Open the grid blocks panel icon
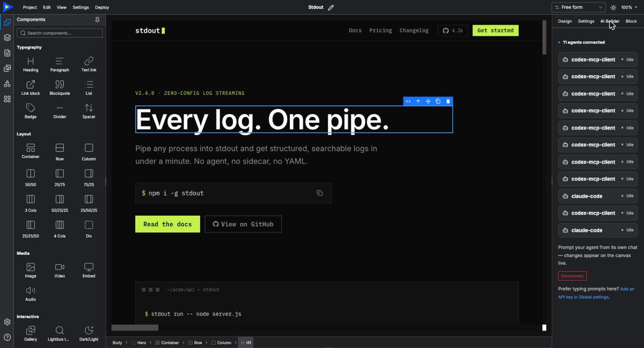Image resolution: width=644 pixels, height=348 pixels. click(7, 99)
